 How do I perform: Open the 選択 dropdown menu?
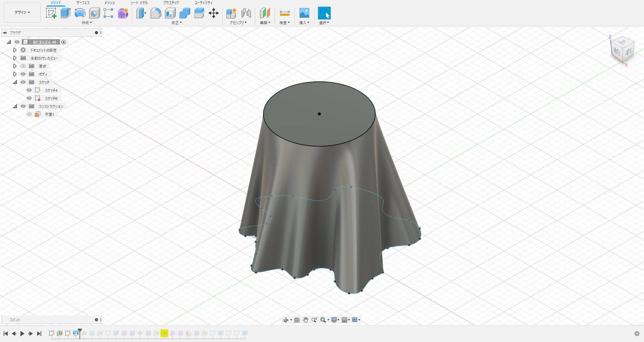[324, 23]
